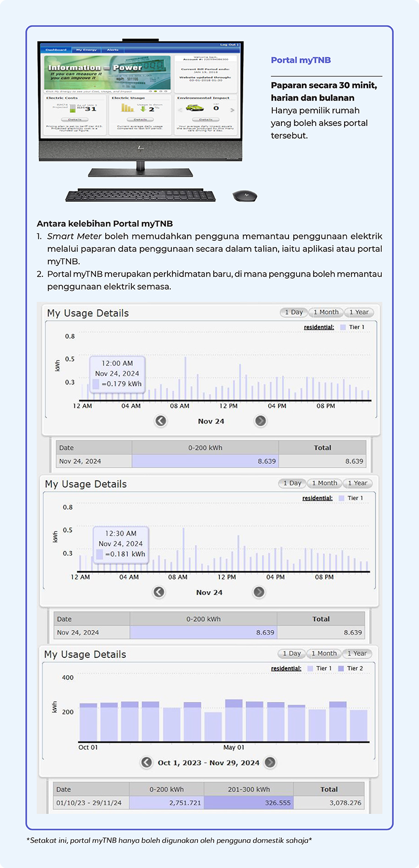419x868 pixels.
Task: Select 1 Day in the 12:00 AM chart panel
Action: click(x=294, y=312)
